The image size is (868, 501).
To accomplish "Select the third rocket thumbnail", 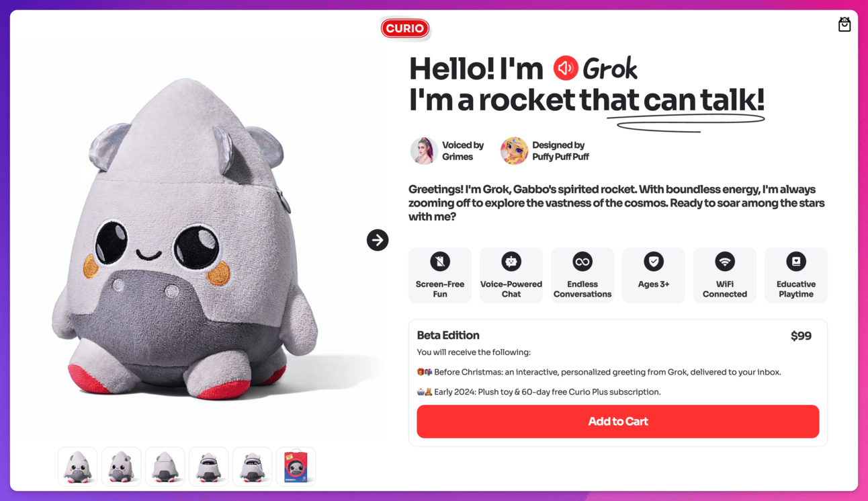I will pyautogui.click(x=165, y=466).
